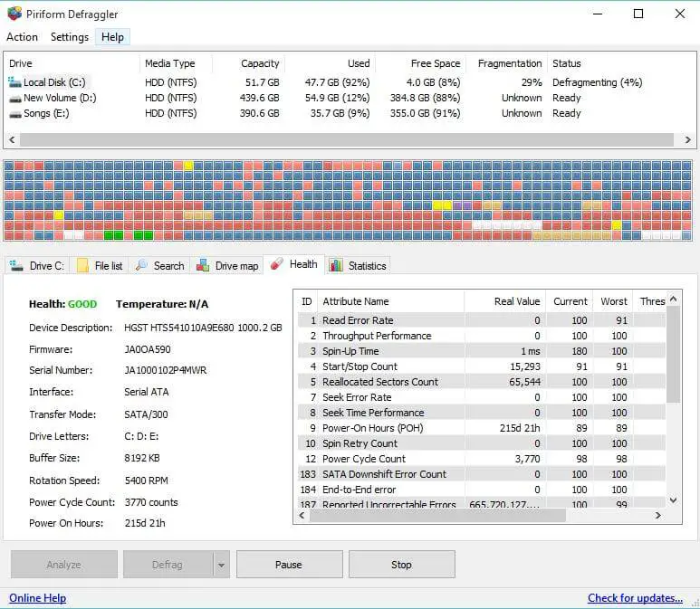The height and width of the screenshot is (609, 700).
Task: Click the Drive map blocks icon
Action: [x=203, y=265]
